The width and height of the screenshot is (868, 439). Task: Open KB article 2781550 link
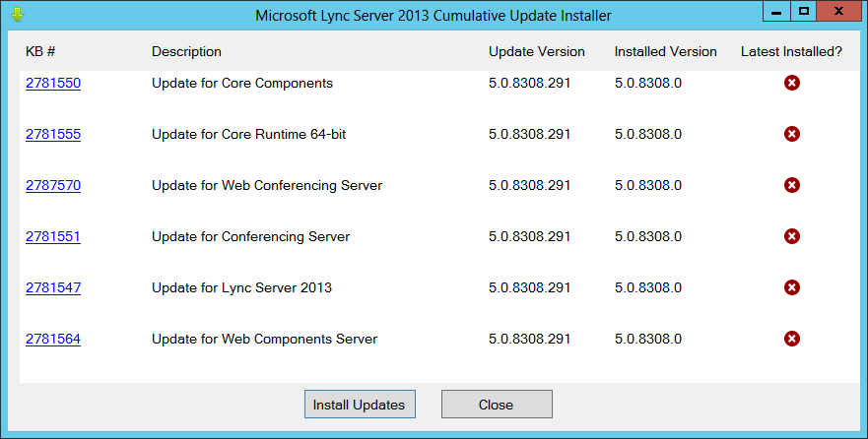pyautogui.click(x=53, y=83)
